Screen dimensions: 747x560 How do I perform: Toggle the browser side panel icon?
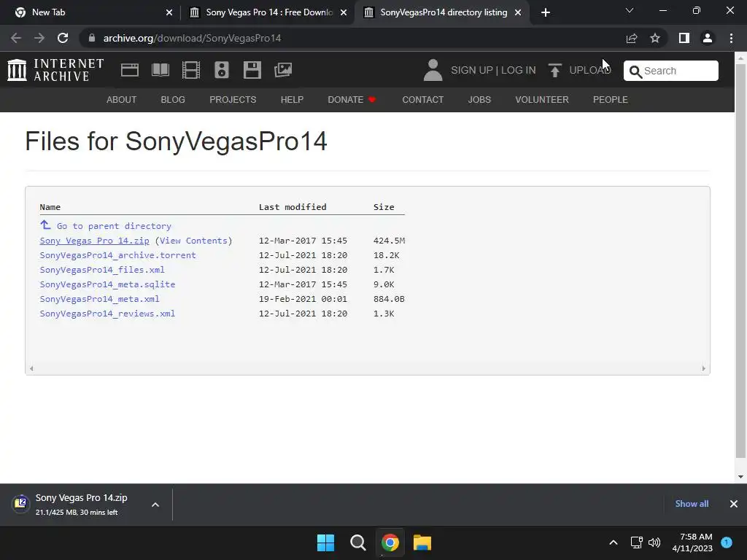pos(684,38)
